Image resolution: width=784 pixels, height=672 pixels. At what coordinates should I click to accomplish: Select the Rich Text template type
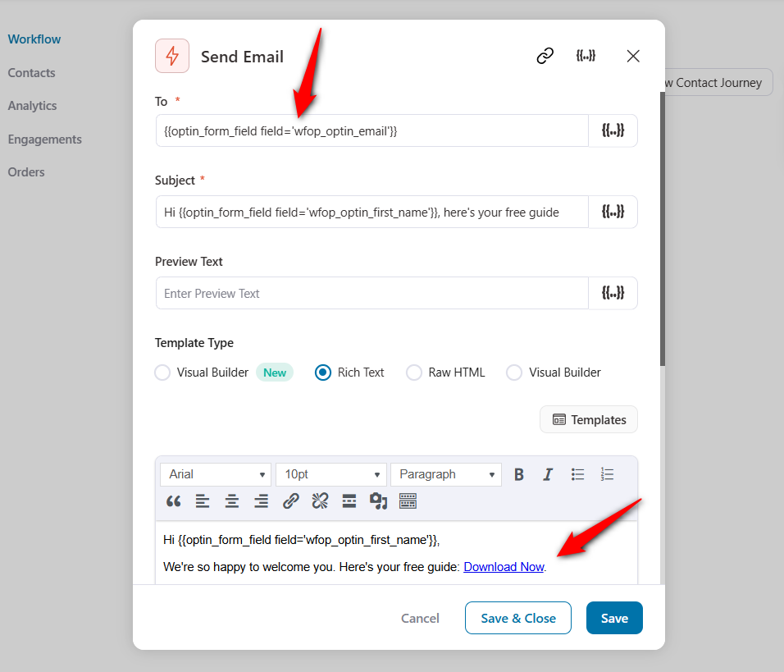[323, 373]
